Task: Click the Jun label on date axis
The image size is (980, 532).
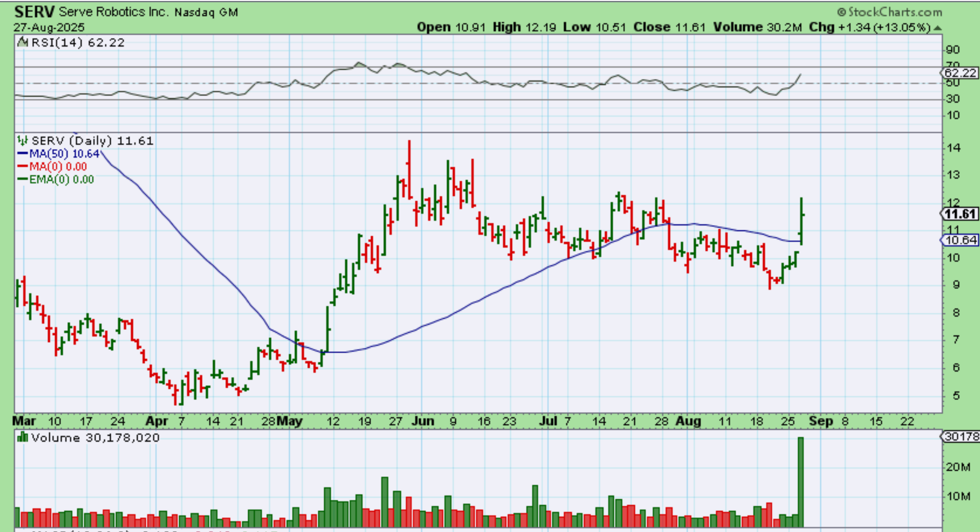Action: tap(422, 421)
